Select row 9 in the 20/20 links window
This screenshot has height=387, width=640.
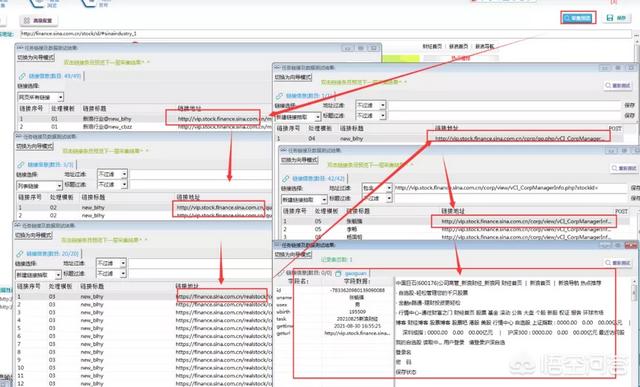(143, 360)
